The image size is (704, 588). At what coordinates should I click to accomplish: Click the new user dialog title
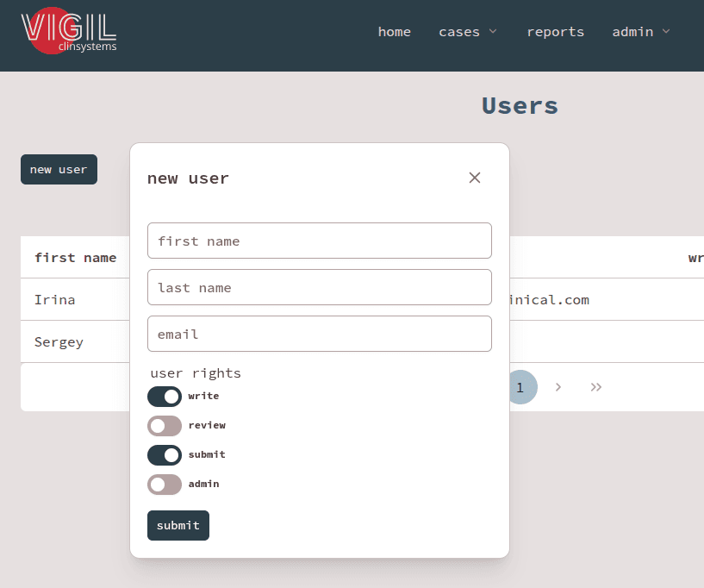click(188, 178)
